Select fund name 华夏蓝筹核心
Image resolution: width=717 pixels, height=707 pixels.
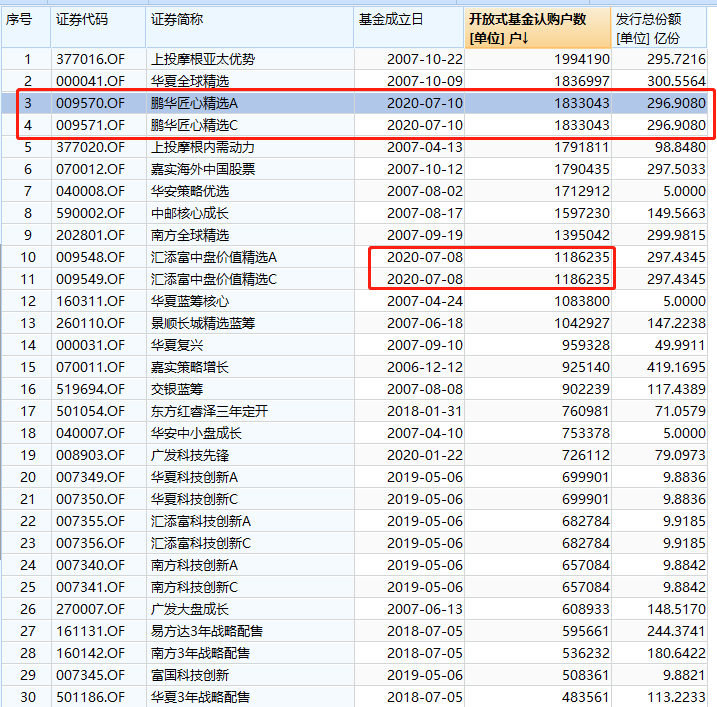(190, 301)
